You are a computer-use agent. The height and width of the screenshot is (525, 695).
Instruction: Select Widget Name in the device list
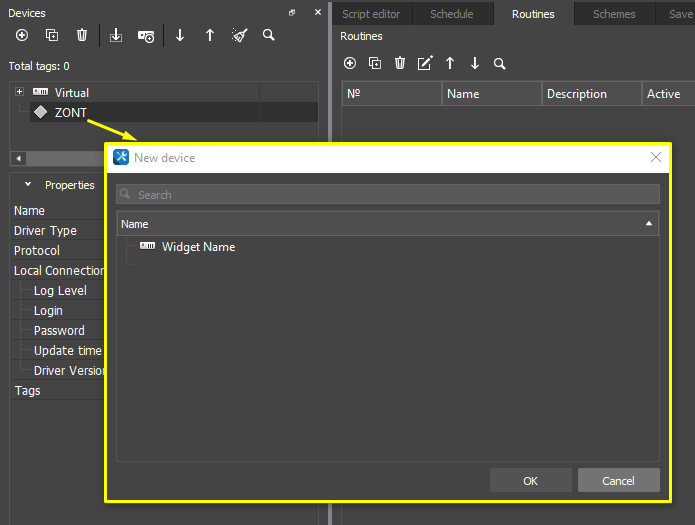click(198, 247)
